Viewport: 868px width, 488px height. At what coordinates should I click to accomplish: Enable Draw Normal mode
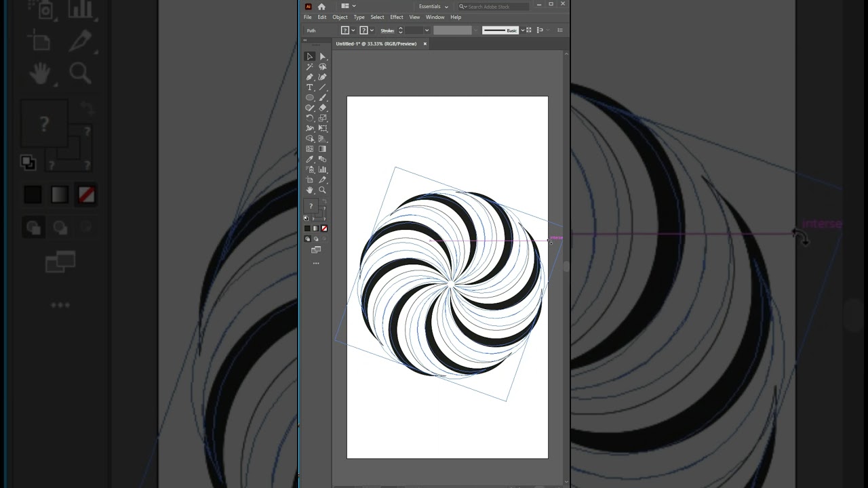point(307,239)
